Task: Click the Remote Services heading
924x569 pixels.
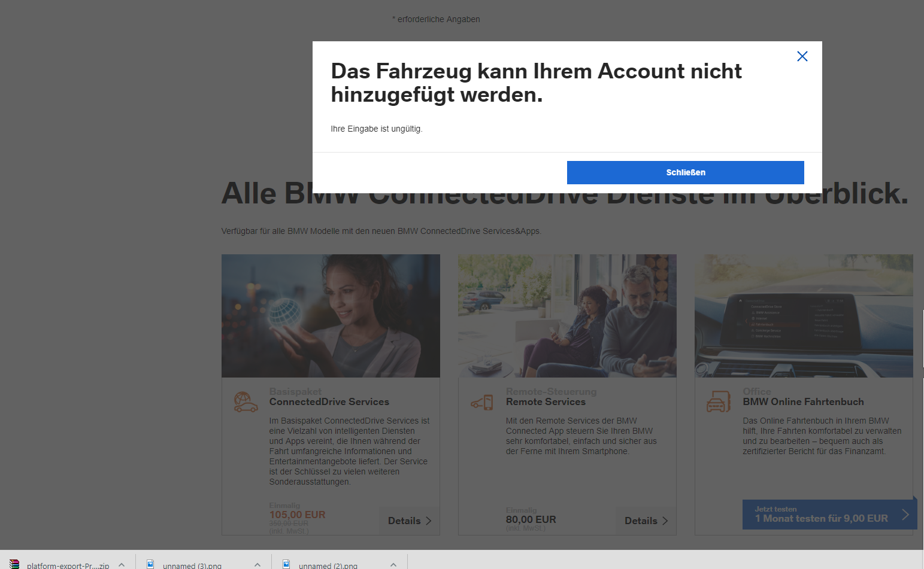Action: [546, 402]
